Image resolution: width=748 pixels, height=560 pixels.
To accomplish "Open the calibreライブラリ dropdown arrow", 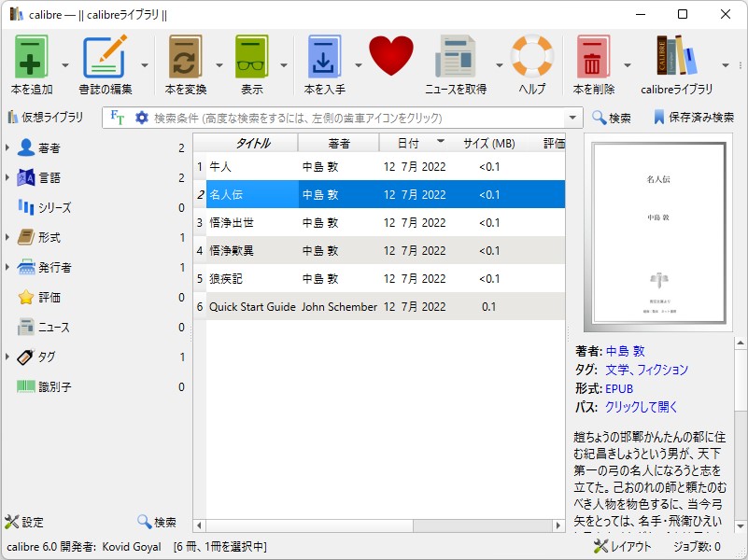I will click(x=724, y=63).
